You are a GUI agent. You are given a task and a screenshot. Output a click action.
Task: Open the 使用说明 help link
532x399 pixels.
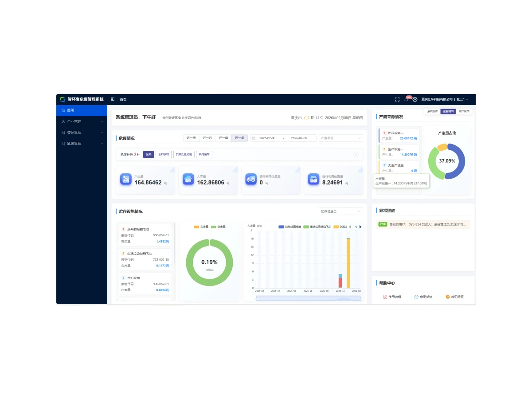[392, 297]
